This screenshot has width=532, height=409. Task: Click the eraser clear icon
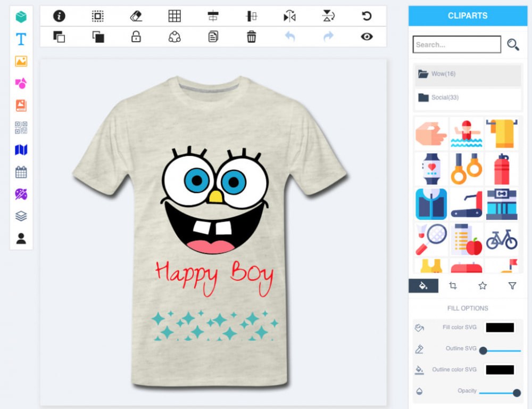coord(136,16)
